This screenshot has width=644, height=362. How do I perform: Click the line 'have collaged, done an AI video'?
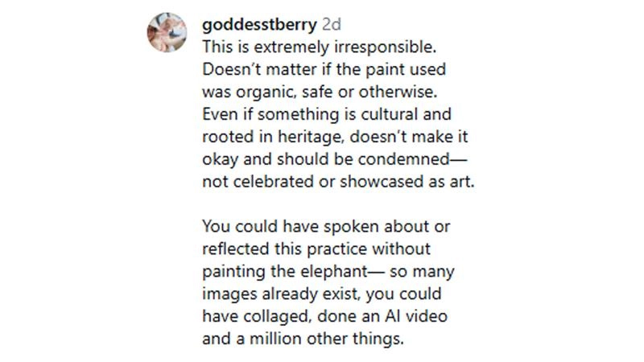pyautogui.click(x=328, y=317)
